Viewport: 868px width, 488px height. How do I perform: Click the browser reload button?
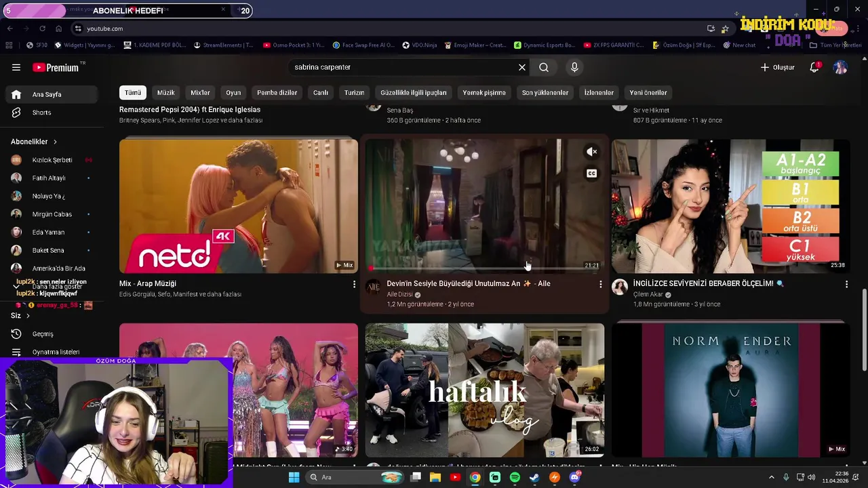pos(42,28)
